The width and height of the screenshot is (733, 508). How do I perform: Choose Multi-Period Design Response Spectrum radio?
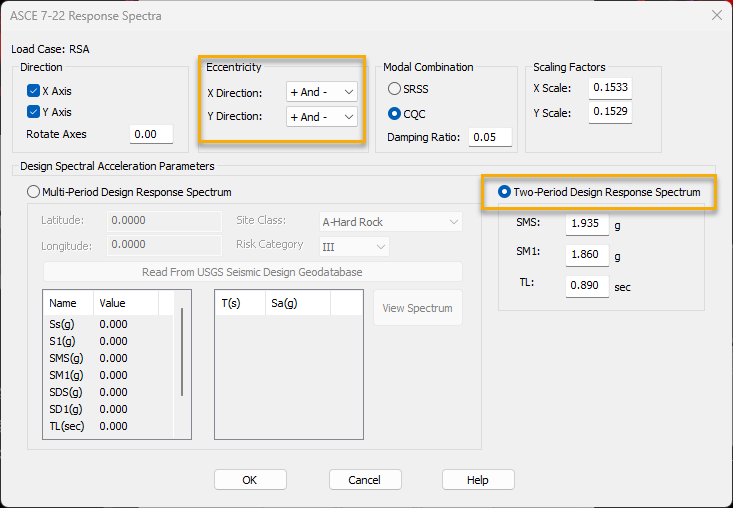tap(33, 192)
